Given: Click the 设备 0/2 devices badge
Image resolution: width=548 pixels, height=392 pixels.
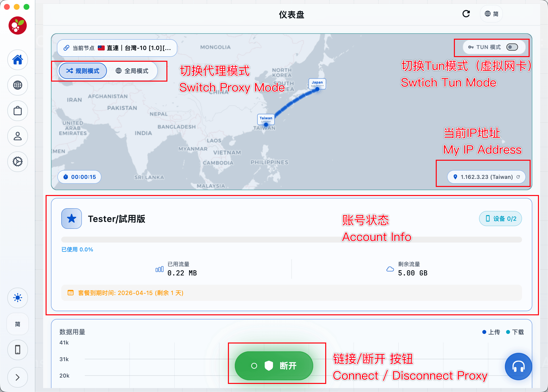Looking at the screenshot, I should (500, 219).
